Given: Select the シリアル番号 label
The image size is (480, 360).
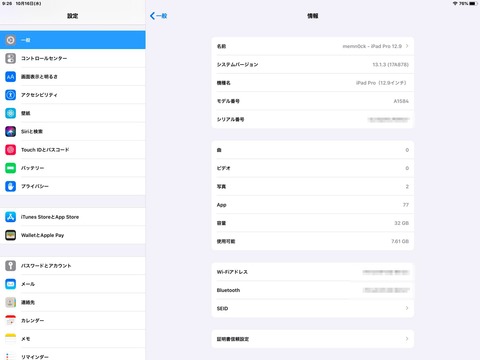Looking at the screenshot, I should [x=231, y=119].
